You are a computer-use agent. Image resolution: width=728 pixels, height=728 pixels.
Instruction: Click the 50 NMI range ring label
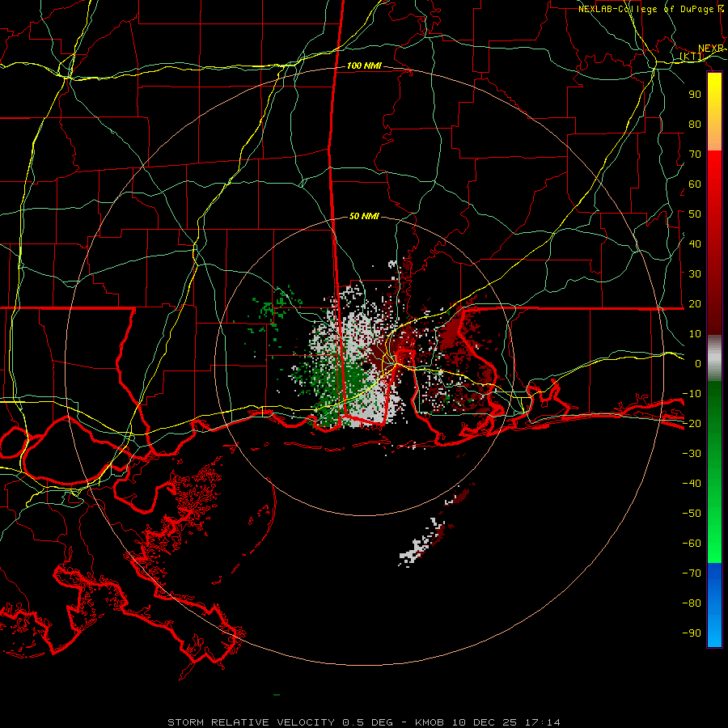coord(364,216)
